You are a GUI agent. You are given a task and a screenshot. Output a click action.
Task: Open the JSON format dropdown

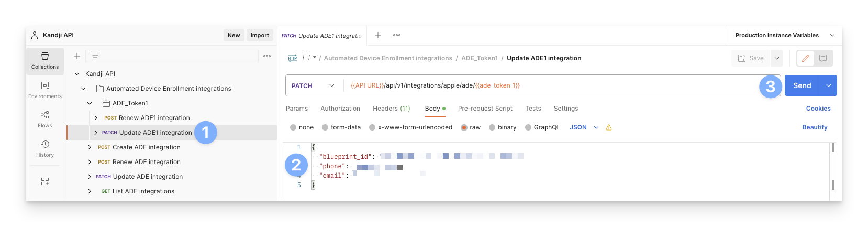(x=584, y=127)
